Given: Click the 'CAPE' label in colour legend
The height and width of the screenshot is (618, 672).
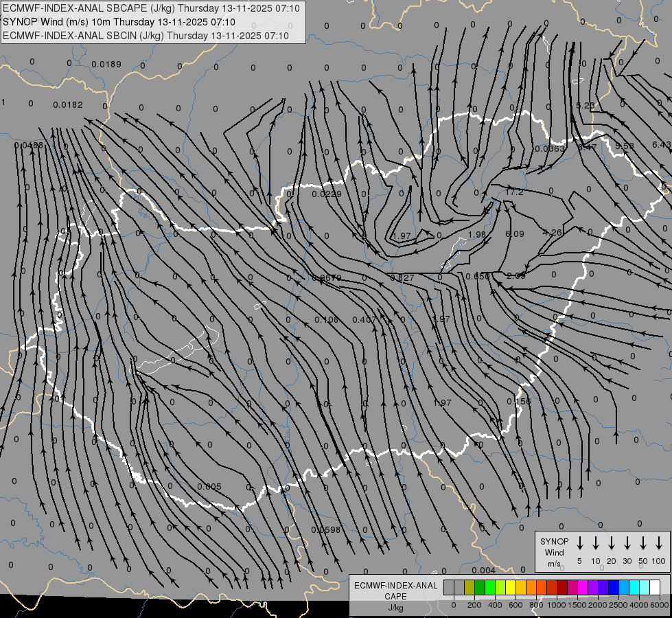Looking at the screenshot, I should (395, 597).
